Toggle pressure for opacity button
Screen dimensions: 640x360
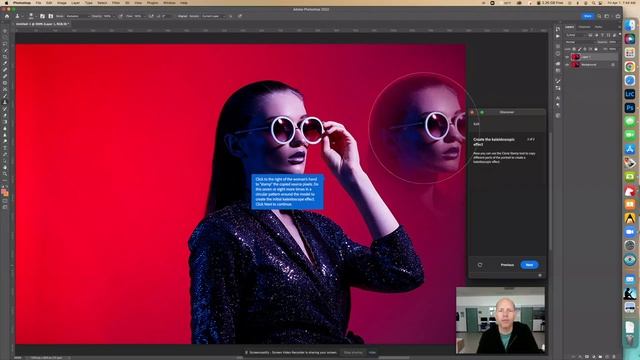click(x=120, y=16)
